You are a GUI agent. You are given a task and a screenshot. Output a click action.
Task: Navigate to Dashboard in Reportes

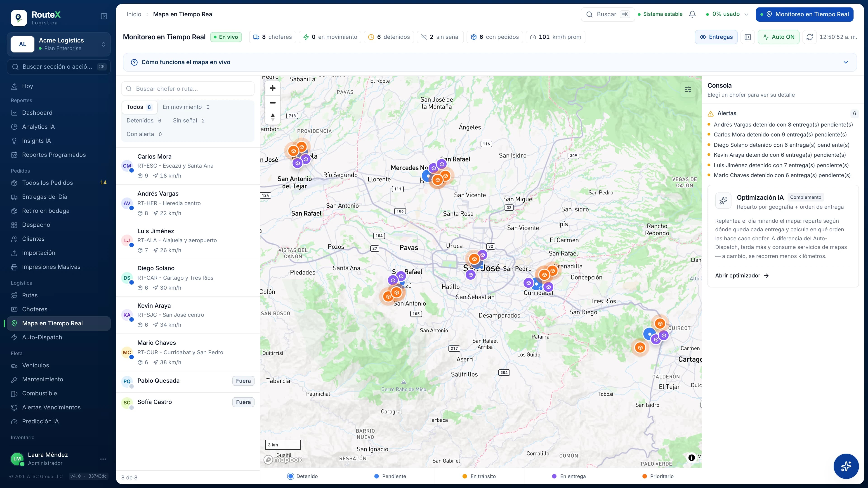click(59, 113)
